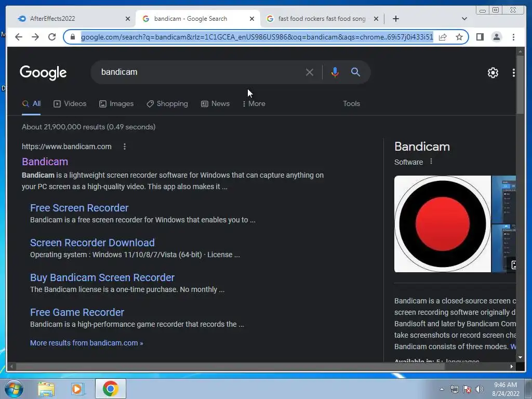Open the three-dot menu beside Software label
532x399 pixels.
tap(431, 162)
